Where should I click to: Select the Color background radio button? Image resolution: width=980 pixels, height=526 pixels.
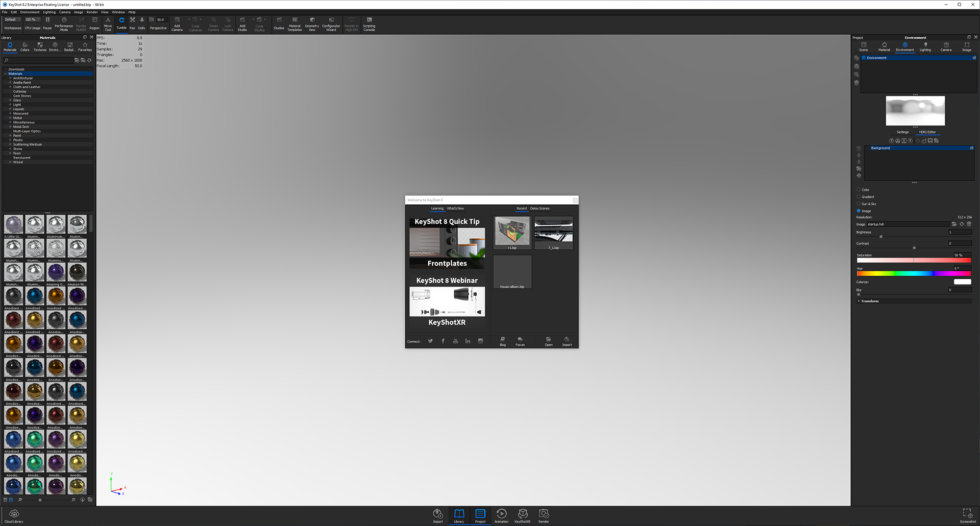coord(859,189)
